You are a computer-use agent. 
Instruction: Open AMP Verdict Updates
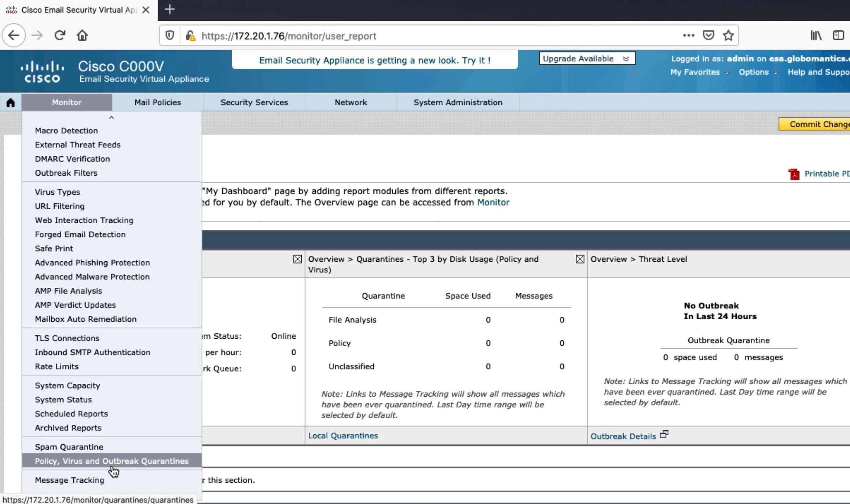point(75,305)
